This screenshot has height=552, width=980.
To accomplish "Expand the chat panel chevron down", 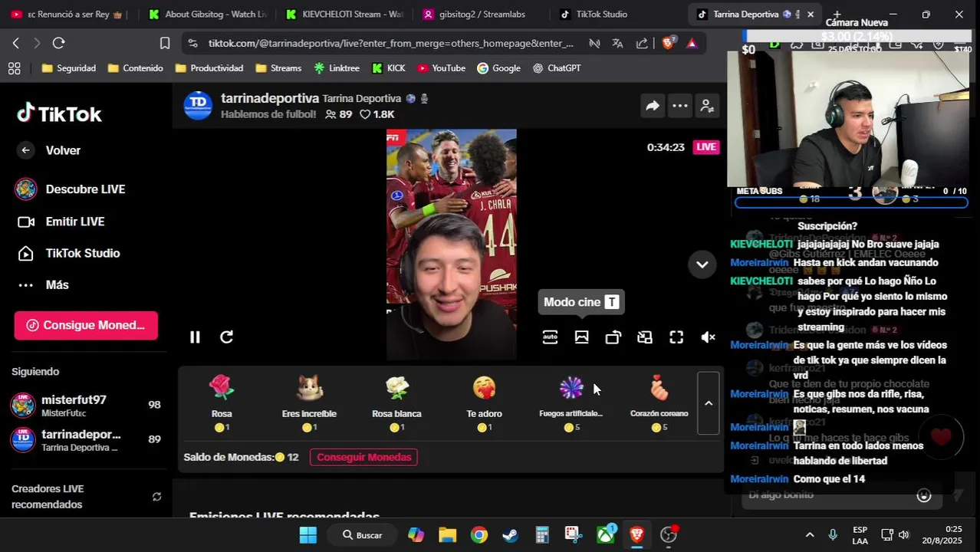I will [702, 264].
